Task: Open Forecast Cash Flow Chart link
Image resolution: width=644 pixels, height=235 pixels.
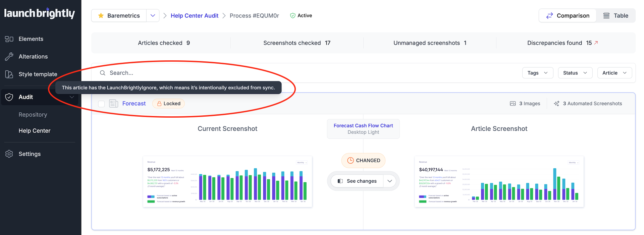Action: (x=363, y=125)
